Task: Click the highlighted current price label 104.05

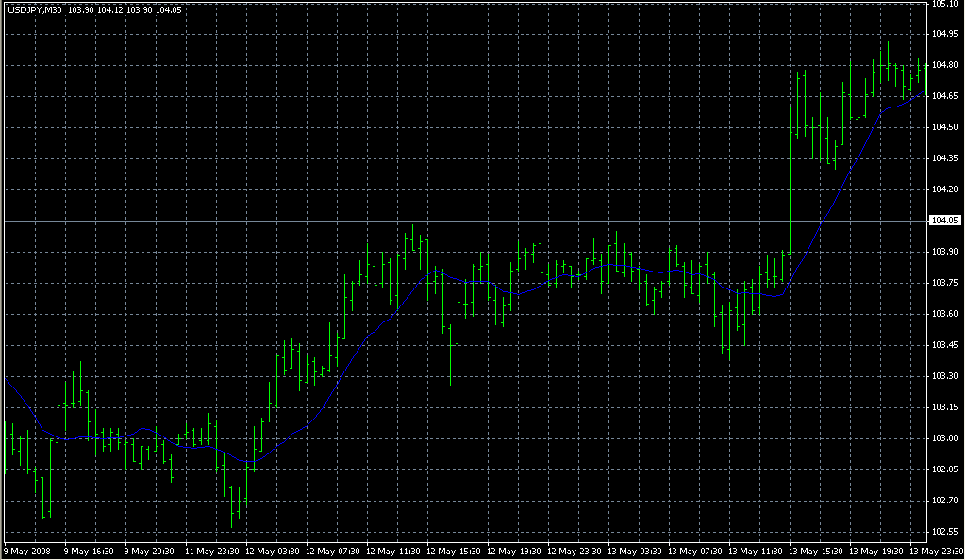Action: click(944, 221)
